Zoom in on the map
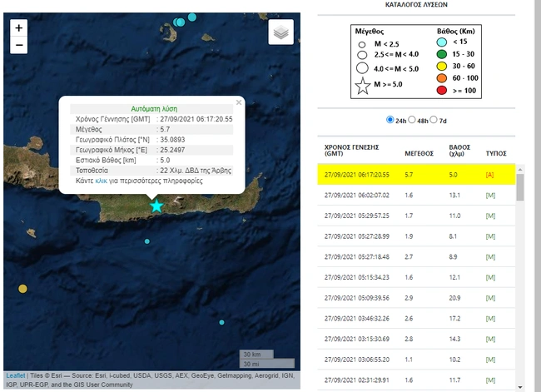 click(x=19, y=27)
